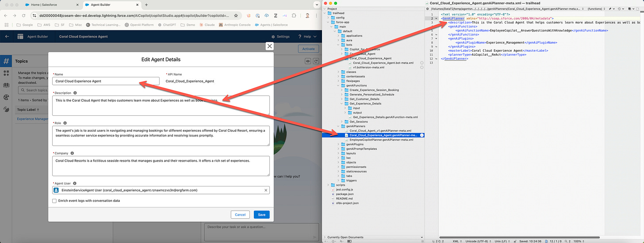Expand the scripts folder
The width and height of the screenshot is (644, 243).
(329, 185)
